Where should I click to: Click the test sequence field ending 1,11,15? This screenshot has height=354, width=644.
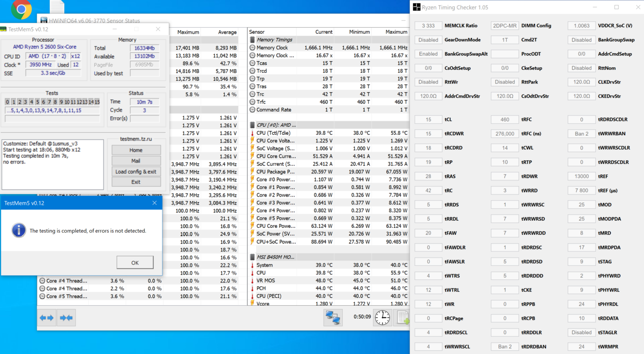(x=52, y=111)
